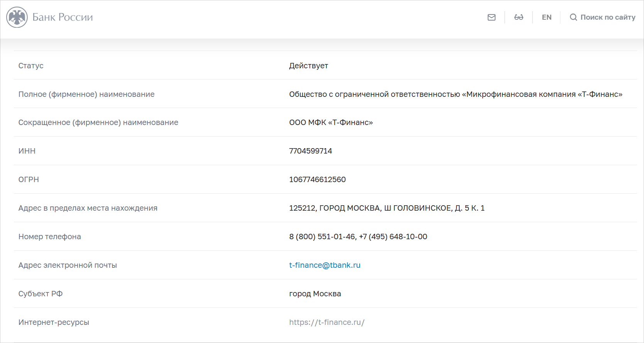Open the t-finance@tbank.ru email link
The image size is (644, 343).
pos(325,265)
